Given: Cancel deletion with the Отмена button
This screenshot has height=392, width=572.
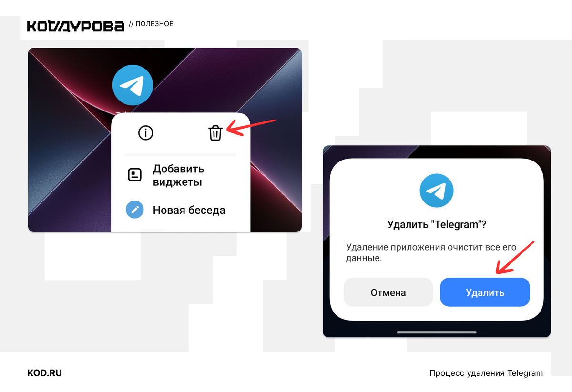Looking at the screenshot, I should click(388, 292).
